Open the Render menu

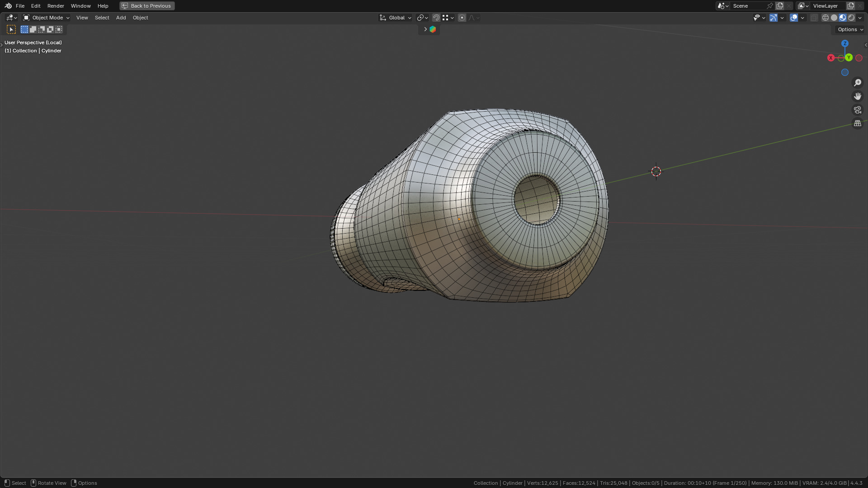[56, 6]
